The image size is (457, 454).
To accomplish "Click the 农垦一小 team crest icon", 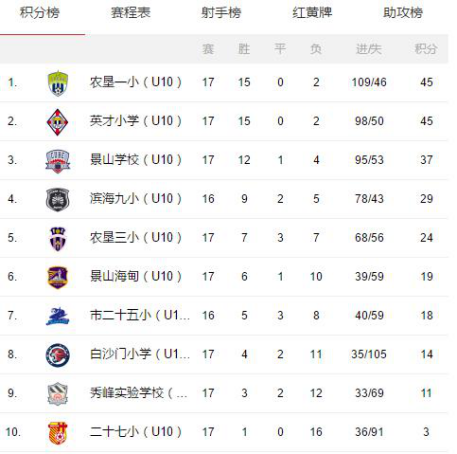I will pyautogui.click(x=58, y=83).
